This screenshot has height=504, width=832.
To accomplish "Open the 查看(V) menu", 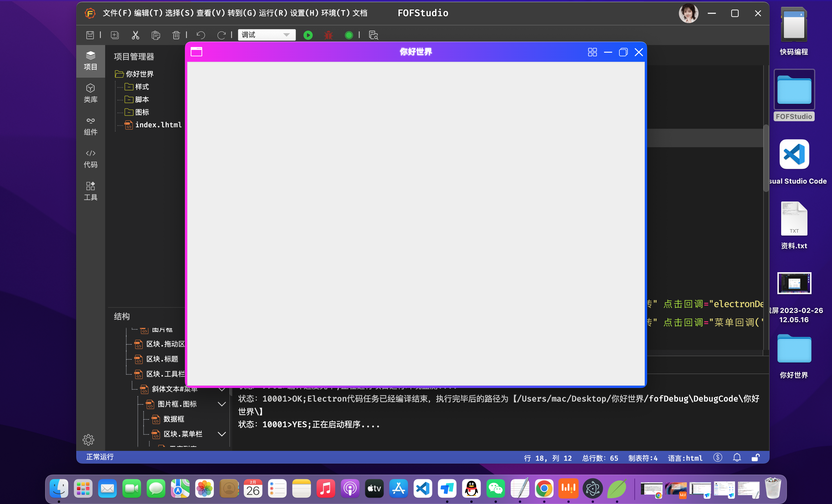I will tap(211, 13).
